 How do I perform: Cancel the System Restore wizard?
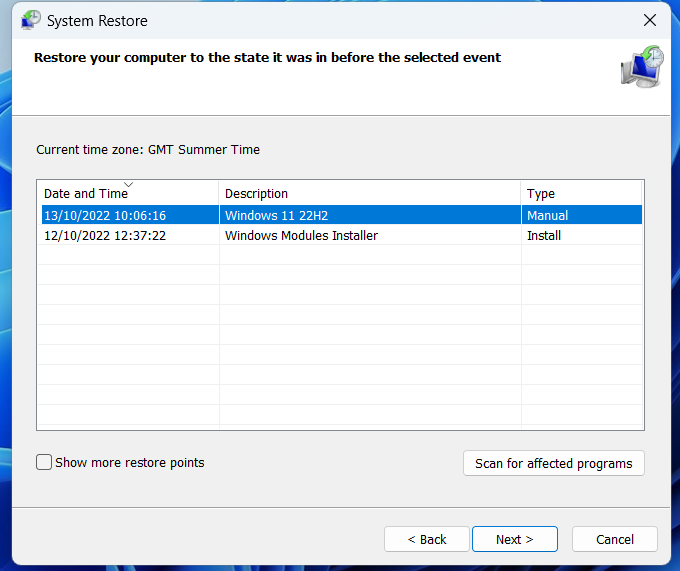[x=615, y=539]
